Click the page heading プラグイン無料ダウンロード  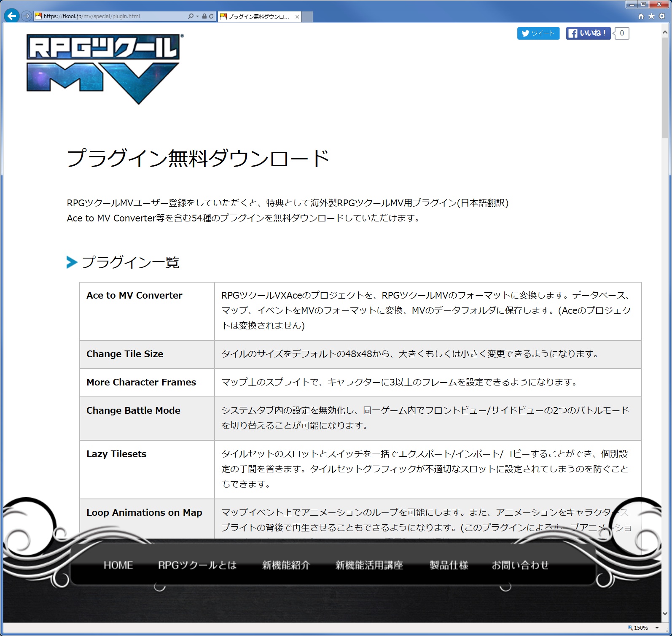click(198, 158)
